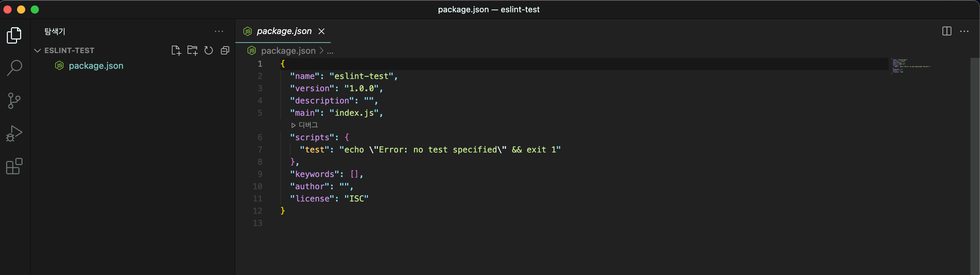
Task: Click the minimap code preview
Action: coord(910,66)
